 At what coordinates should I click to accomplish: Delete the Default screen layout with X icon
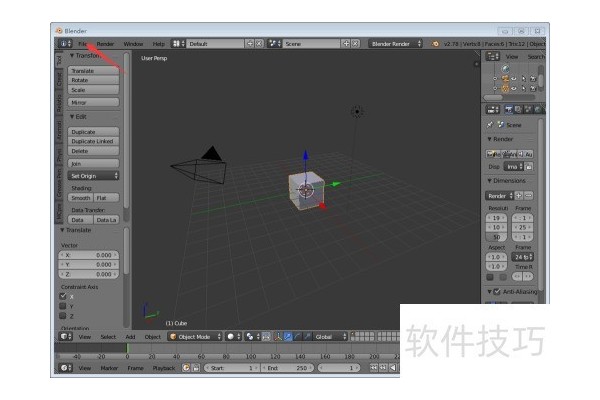coord(259,44)
